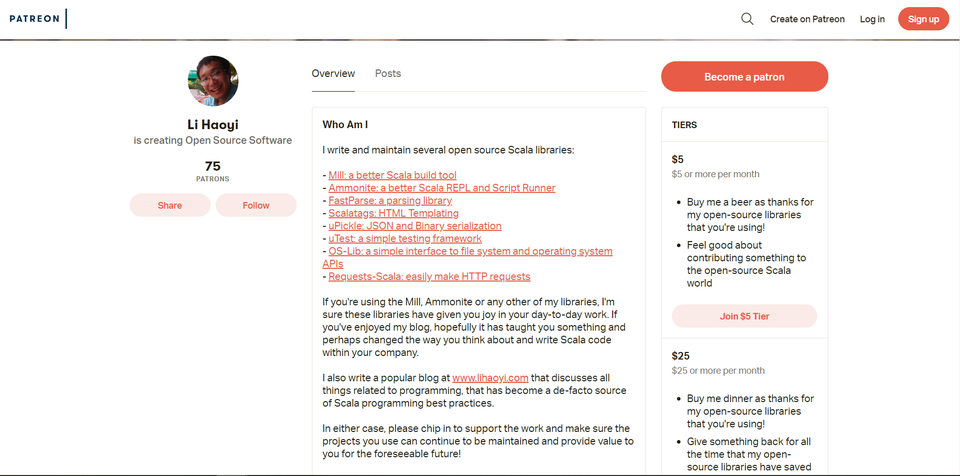Click Li Haoyi's profile avatar
This screenshot has height=476, width=960.
tap(213, 81)
